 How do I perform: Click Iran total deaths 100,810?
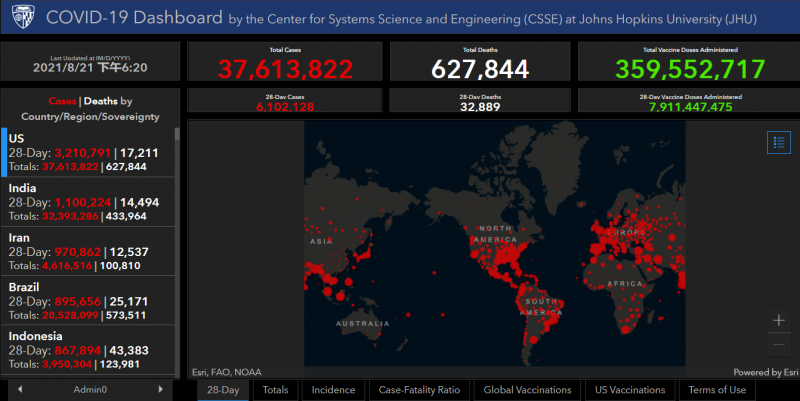click(120, 266)
